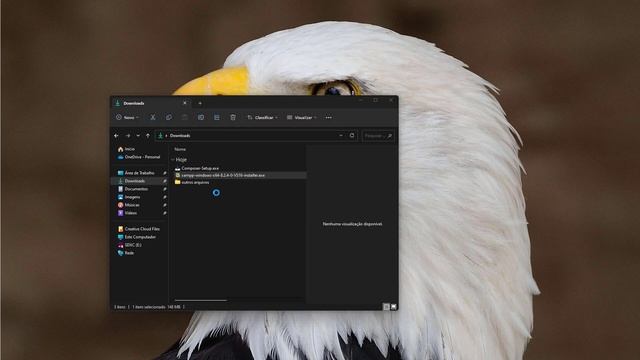640x360 pixels.
Task: Open the three-dot See more menu
Action: [x=329, y=118]
